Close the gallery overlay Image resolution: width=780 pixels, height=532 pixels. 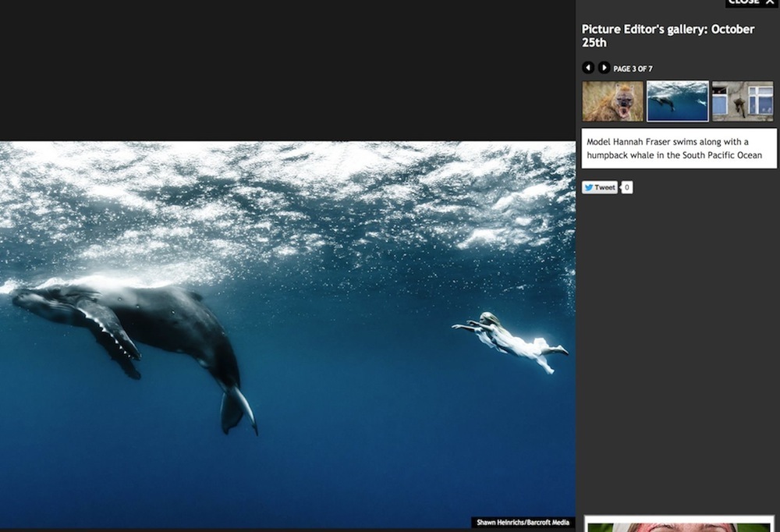tap(752, 2)
